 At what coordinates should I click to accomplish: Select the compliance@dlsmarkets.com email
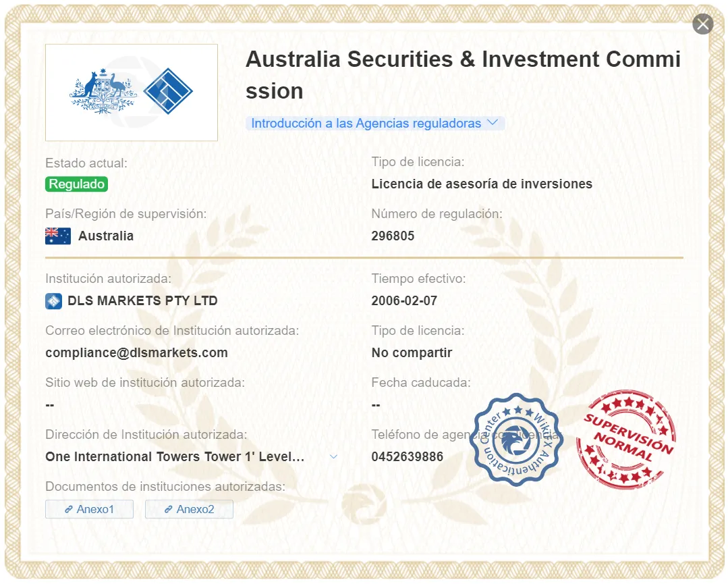pyautogui.click(x=136, y=352)
